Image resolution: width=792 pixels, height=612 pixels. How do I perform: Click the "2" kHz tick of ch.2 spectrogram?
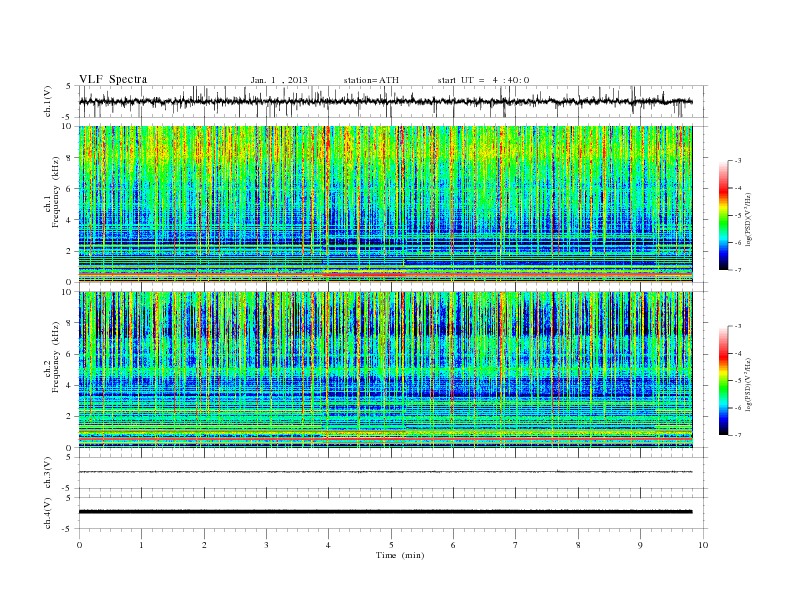click(x=69, y=417)
